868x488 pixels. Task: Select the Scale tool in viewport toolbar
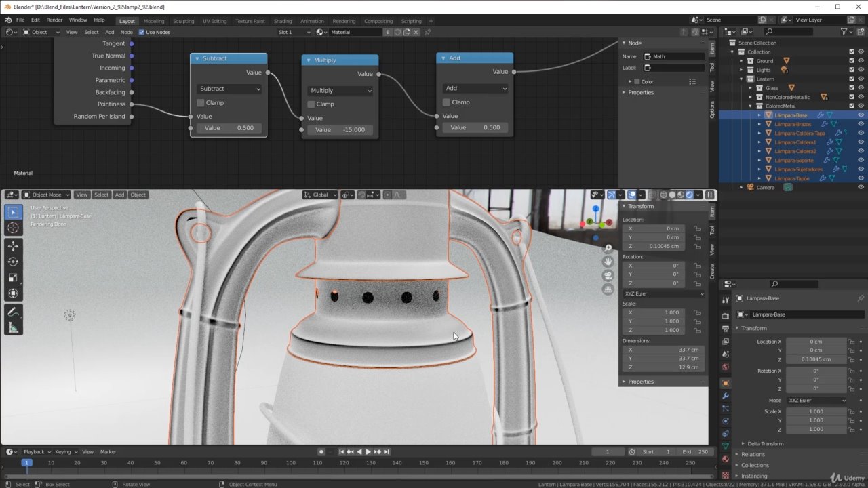13,278
